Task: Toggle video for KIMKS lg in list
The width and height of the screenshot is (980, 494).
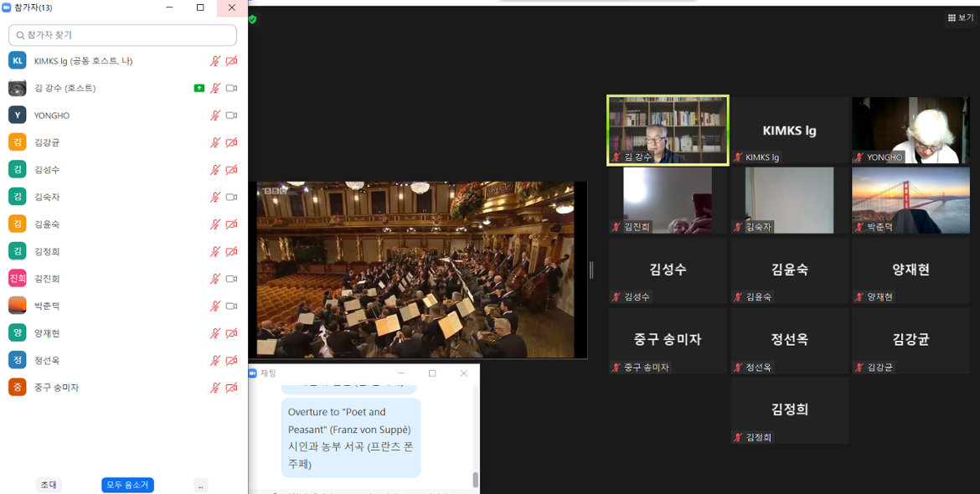Action: pyautogui.click(x=231, y=61)
